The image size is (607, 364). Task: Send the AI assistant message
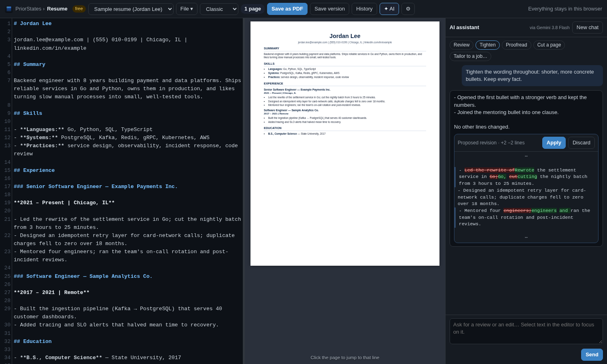coord(592,355)
